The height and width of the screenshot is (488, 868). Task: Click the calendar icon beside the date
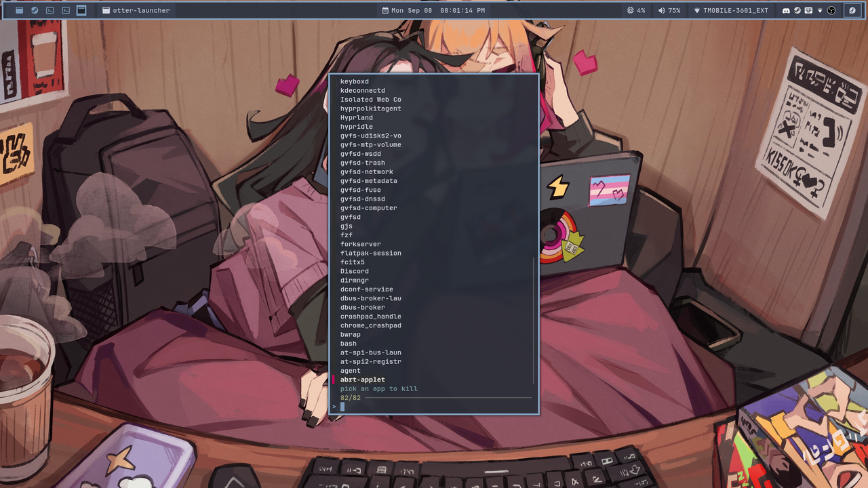[386, 11]
